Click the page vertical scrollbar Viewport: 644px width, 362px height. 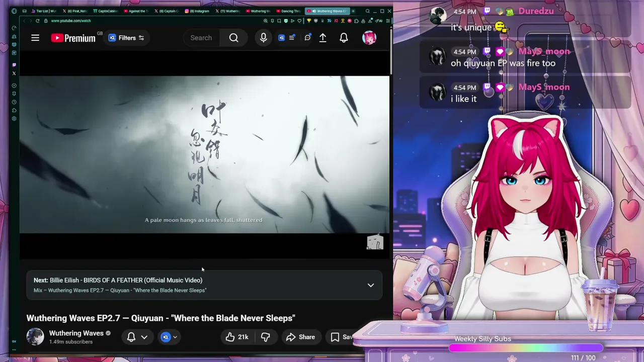pyautogui.click(x=391, y=51)
